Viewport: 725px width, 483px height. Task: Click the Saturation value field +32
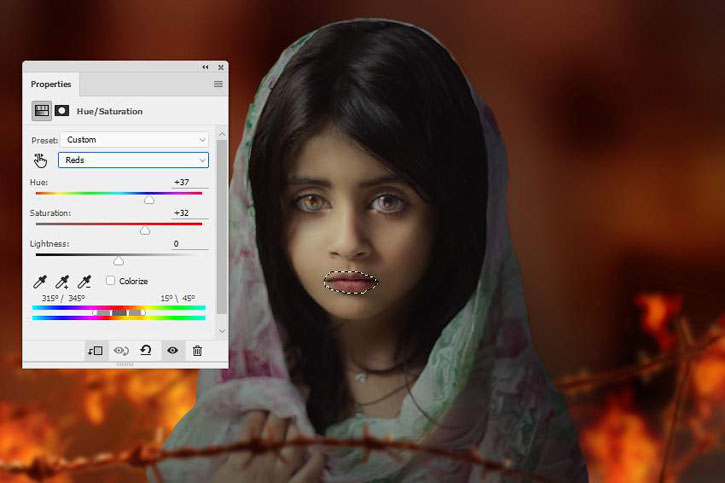pyautogui.click(x=190, y=213)
